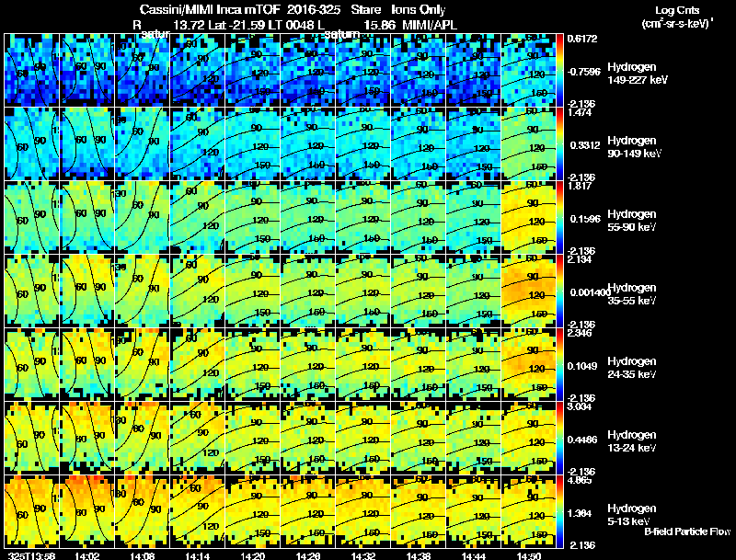736x560 pixels.
Task: Click the time label 14:02
Action: 86,555
